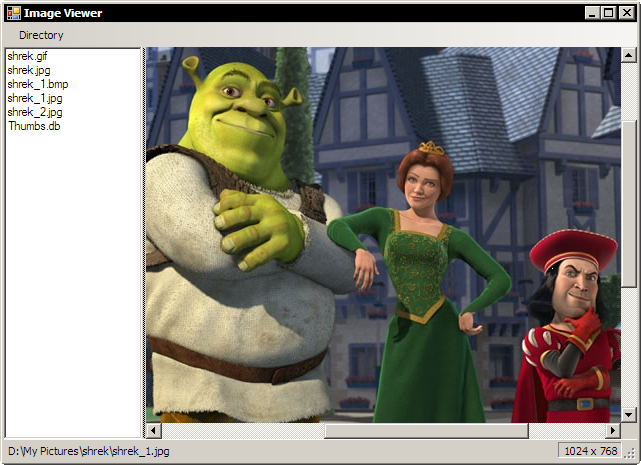
Task: Click the vertical scrollbar up arrow
Action: (x=628, y=55)
